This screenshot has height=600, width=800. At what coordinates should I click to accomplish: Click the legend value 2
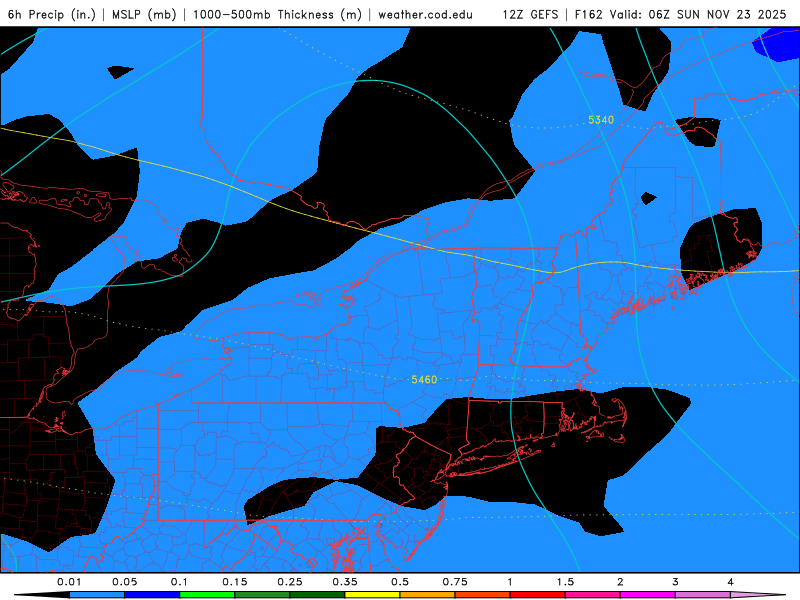[620, 582]
